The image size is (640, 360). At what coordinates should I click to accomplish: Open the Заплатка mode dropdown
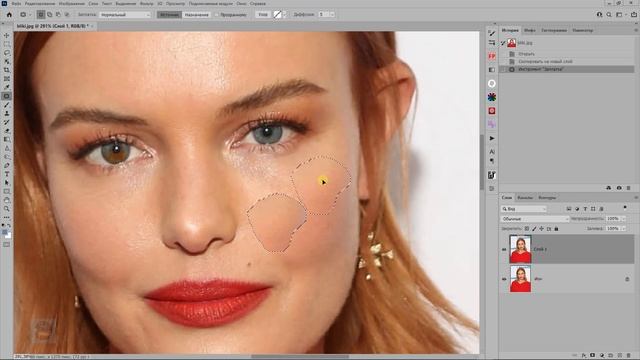125,15
